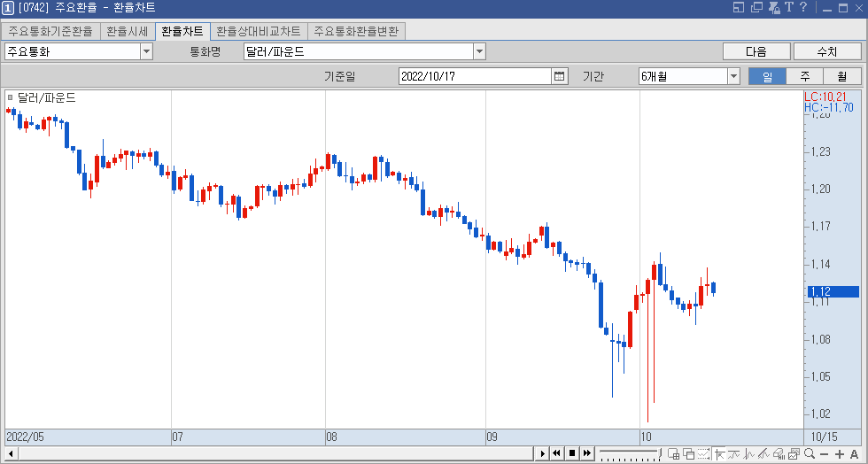The width and height of the screenshot is (868, 464).
Task: Click the play button in chart toolbar
Action: pos(542,453)
